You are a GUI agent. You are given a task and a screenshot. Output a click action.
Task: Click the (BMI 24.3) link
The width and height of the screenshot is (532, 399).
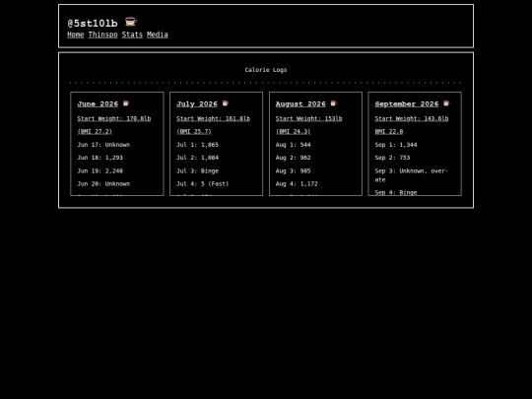(x=294, y=131)
